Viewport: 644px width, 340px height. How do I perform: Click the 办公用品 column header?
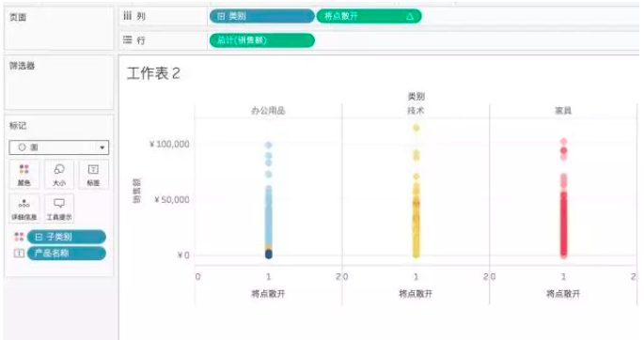coord(268,110)
